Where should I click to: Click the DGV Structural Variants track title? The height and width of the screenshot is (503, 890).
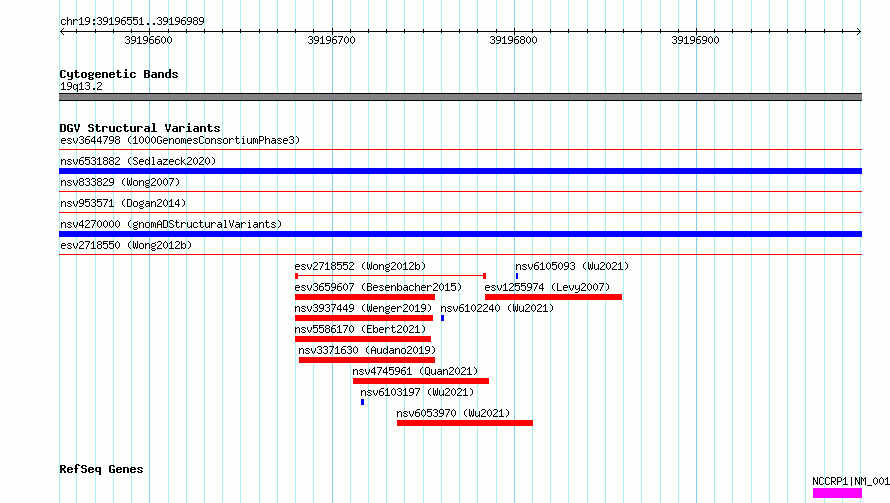pyautogui.click(x=140, y=128)
